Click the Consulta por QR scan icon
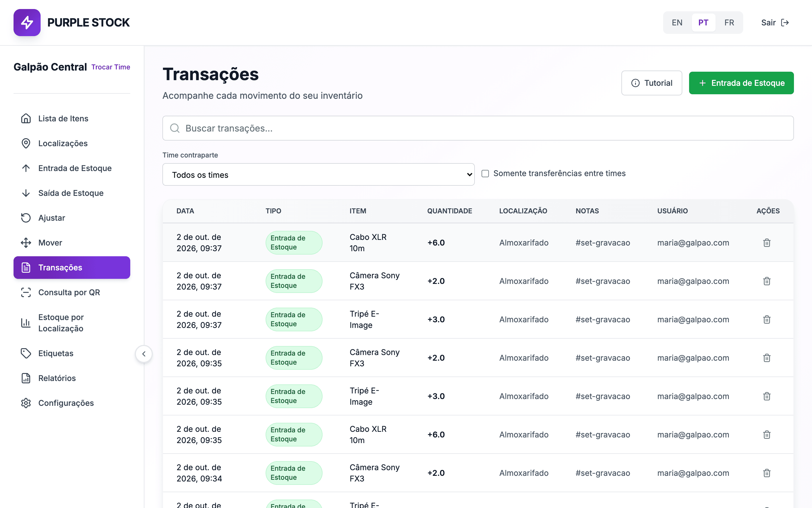 tap(26, 293)
